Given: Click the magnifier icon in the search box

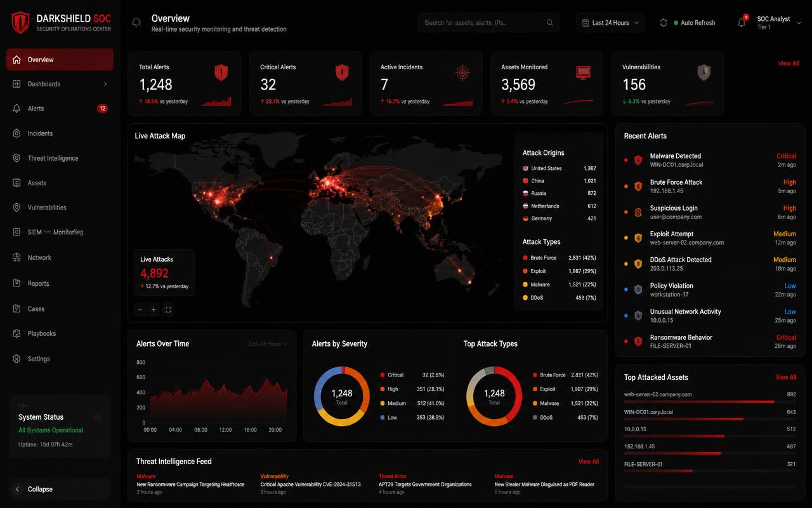Looking at the screenshot, I should click(550, 23).
